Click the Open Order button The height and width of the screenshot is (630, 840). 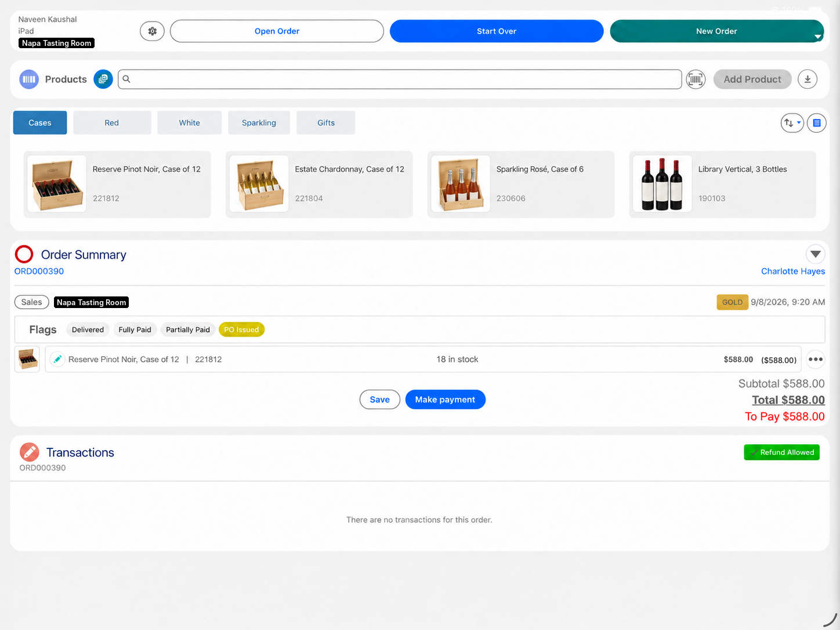(x=277, y=31)
